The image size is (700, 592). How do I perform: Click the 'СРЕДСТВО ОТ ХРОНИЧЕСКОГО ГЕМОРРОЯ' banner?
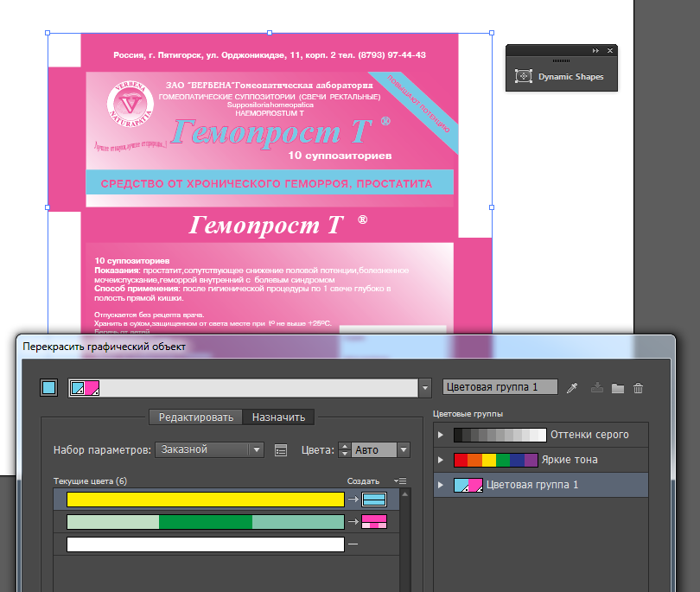(269, 182)
